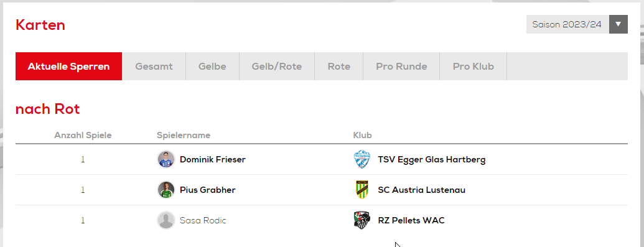
Task: Open TSV Egger Glas Hartberg club link
Action: 432,159
